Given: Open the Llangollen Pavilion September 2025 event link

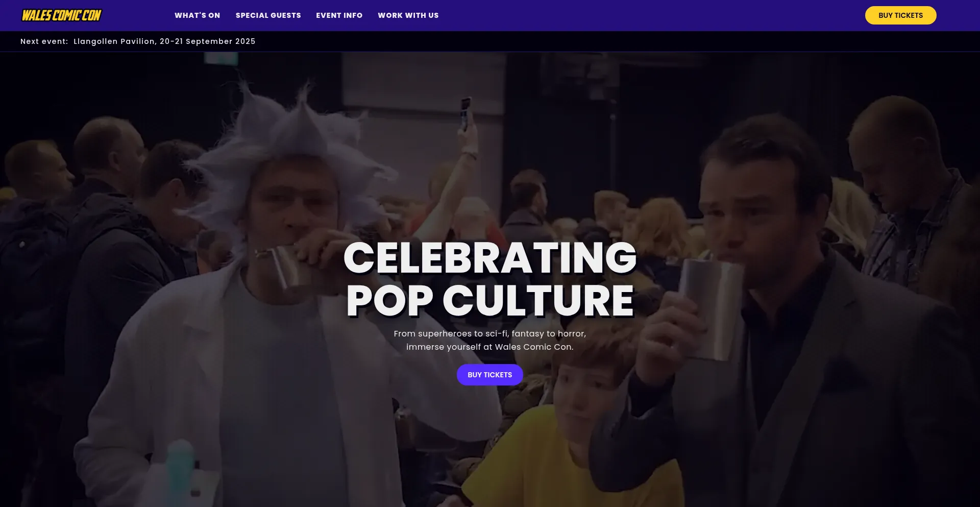Looking at the screenshot, I should tap(164, 41).
